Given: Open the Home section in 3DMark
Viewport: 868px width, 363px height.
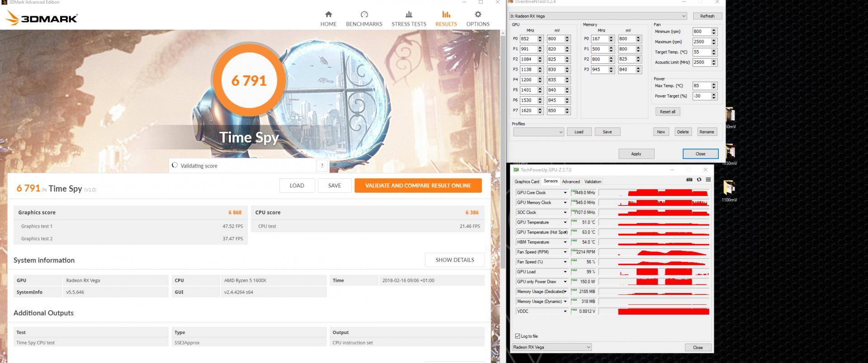Looking at the screenshot, I should click(x=328, y=19).
